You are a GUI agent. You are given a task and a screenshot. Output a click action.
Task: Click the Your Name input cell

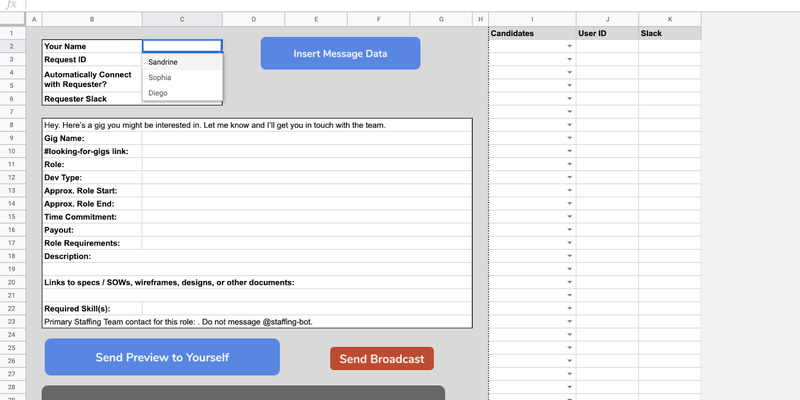click(182, 46)
